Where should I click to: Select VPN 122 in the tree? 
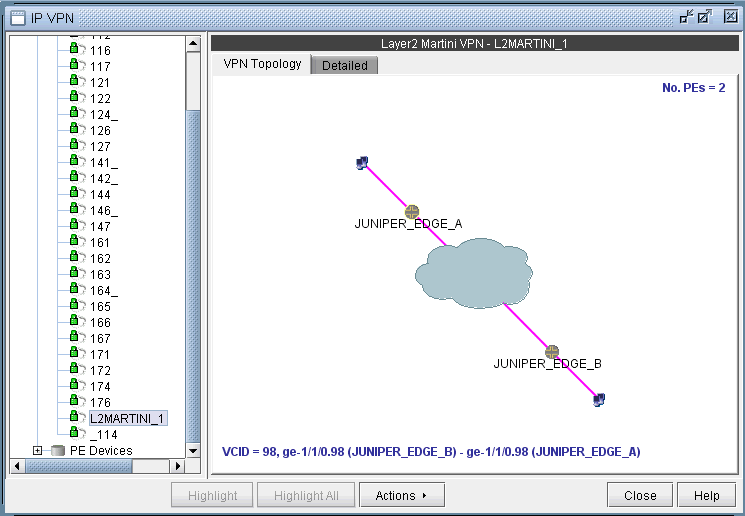click(x=100, y=98)
